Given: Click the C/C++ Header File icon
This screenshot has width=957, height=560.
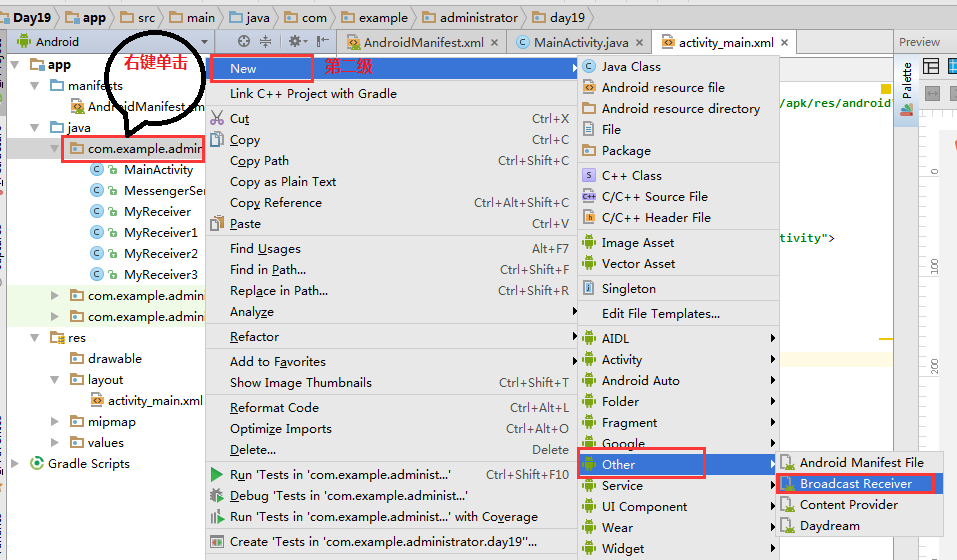Looking at the screenshot, I should point(589,217).
